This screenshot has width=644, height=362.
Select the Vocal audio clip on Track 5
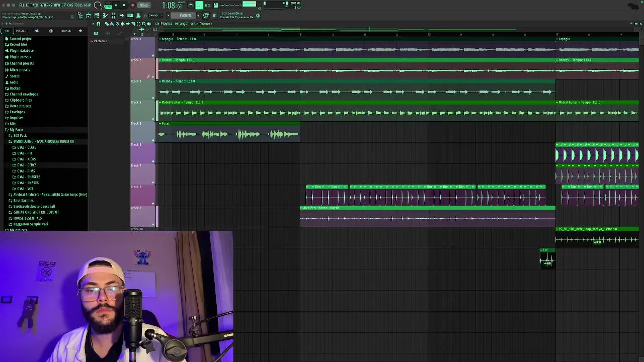(229, 132)
